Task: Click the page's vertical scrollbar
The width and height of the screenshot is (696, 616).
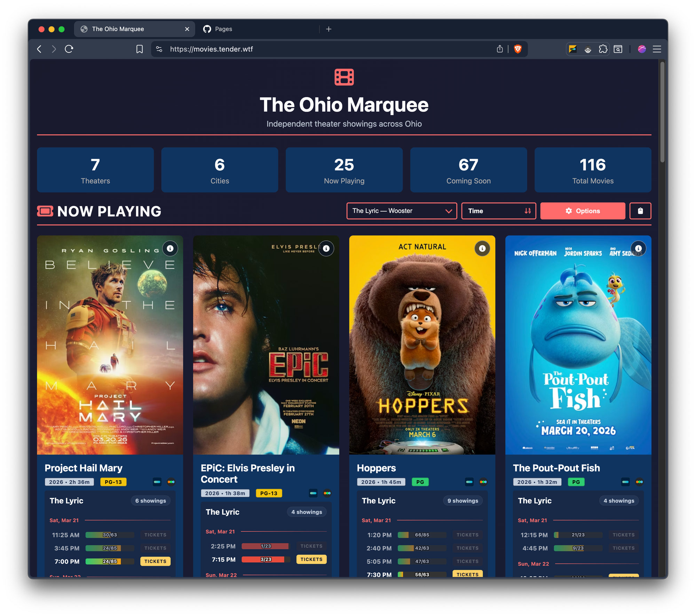Action: point(662,111)
